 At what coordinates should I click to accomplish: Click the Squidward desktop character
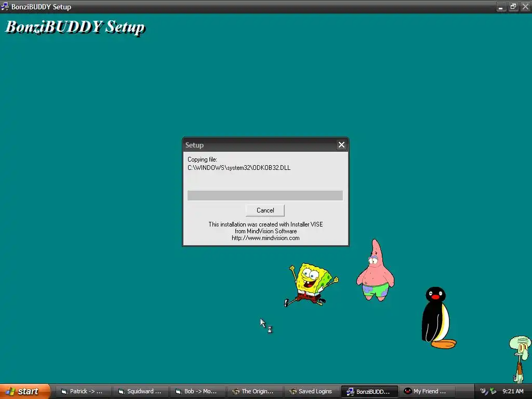point(520,359)
